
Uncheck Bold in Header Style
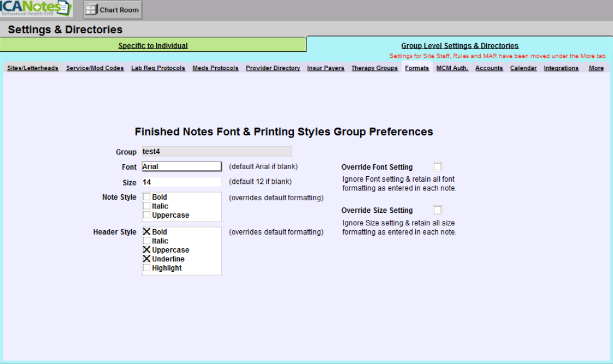pyautogui.click(x=147, y=232)
